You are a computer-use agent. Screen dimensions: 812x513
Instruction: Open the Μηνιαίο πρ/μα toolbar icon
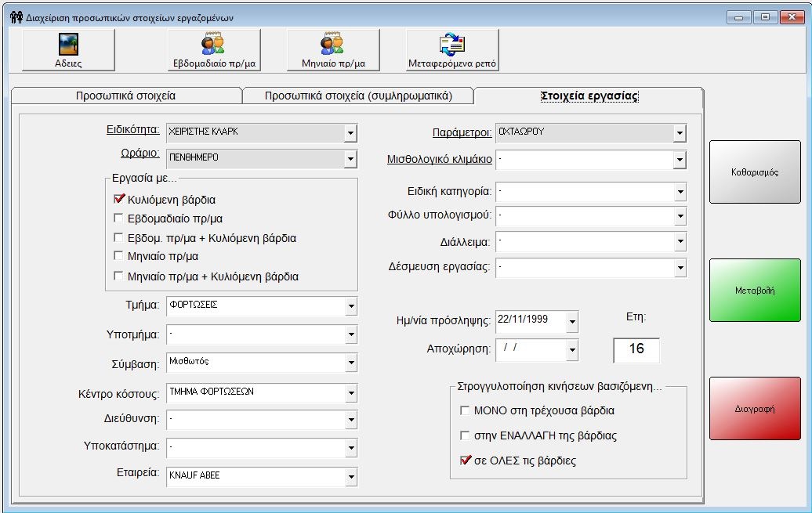(x=333, y=50)
